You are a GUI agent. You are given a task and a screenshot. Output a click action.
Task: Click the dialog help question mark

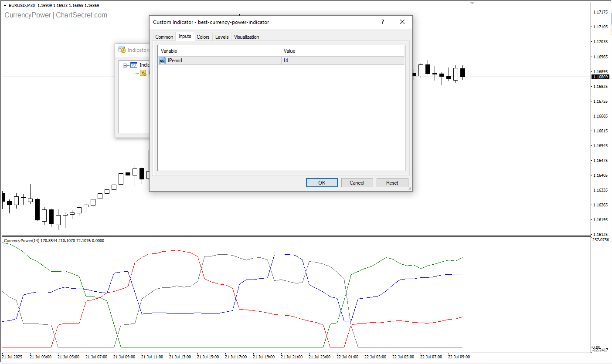point(383,22)
